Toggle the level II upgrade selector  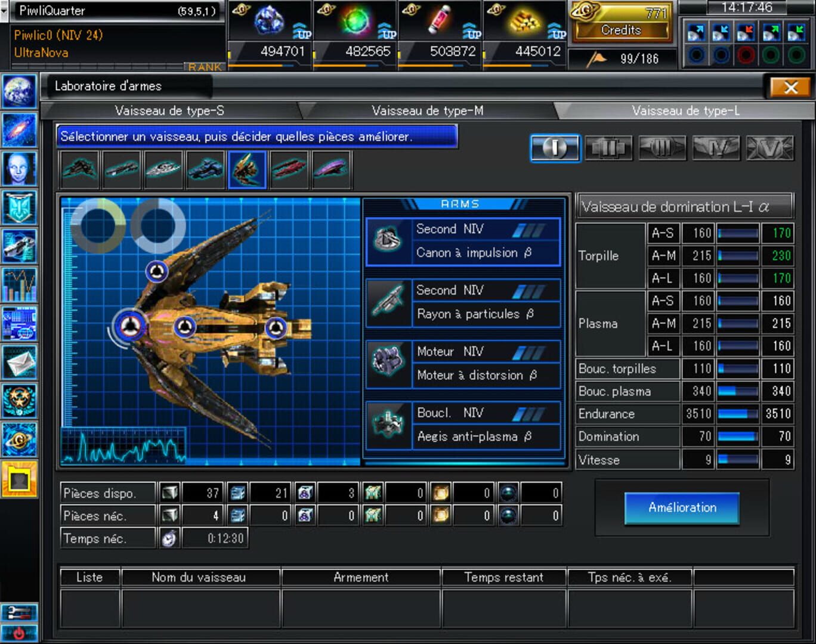[x=609, y=148]
